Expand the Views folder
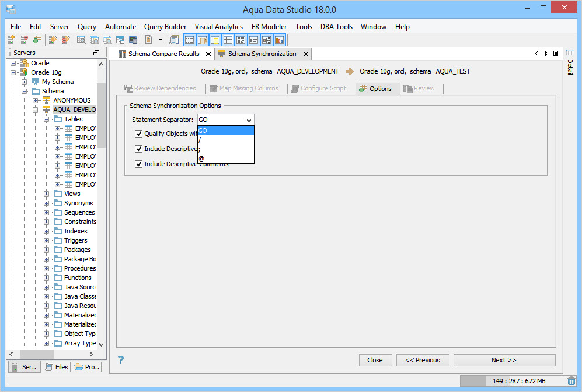Viewport: 582px width, 392px height. pyautogui.click(x=46, y=194)
